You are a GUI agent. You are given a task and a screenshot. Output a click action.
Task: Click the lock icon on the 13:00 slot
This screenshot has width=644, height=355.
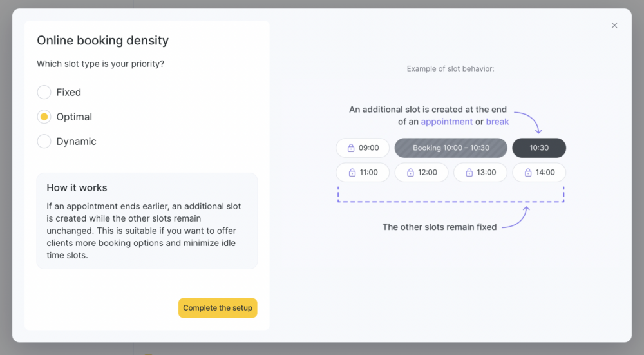pyautogui.click(x=469, y=173)
